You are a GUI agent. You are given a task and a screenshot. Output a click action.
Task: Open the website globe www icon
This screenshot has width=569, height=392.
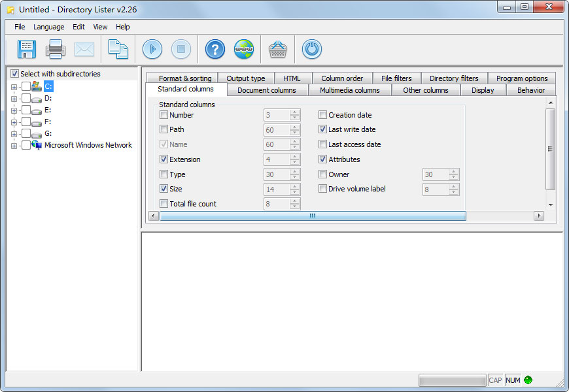tap(244, 49)
